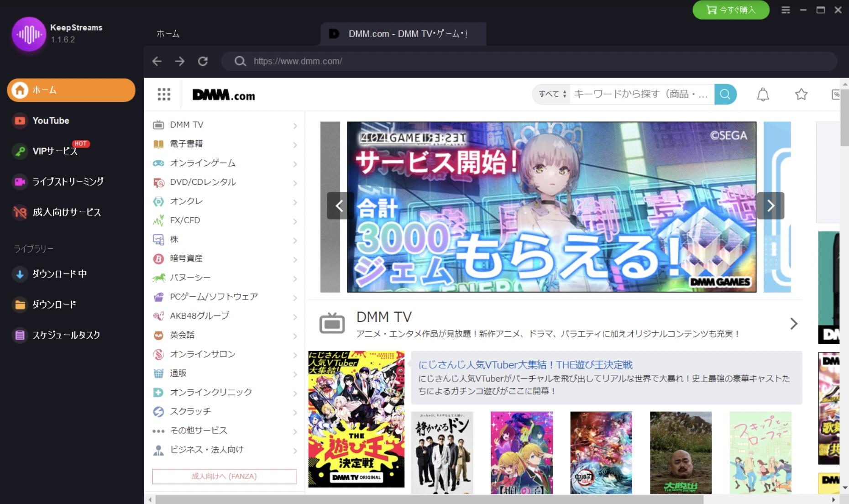Open その他サービス menu link
The height and width of the screenshot is (504, 849).
(x=199, y=430)
